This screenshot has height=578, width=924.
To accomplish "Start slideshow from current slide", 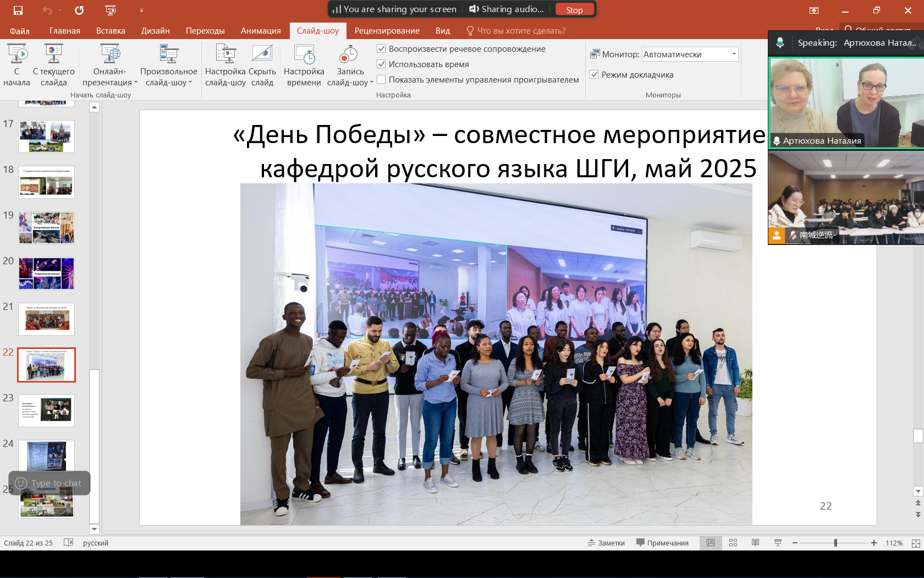I will click(x=53, y=54).
